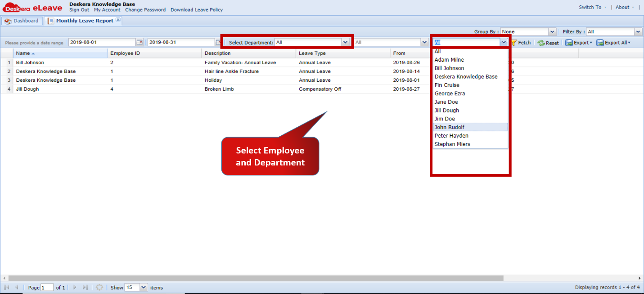Select All in employee list
The height and width of the screenshot is (294, 644).
(470, 51)
